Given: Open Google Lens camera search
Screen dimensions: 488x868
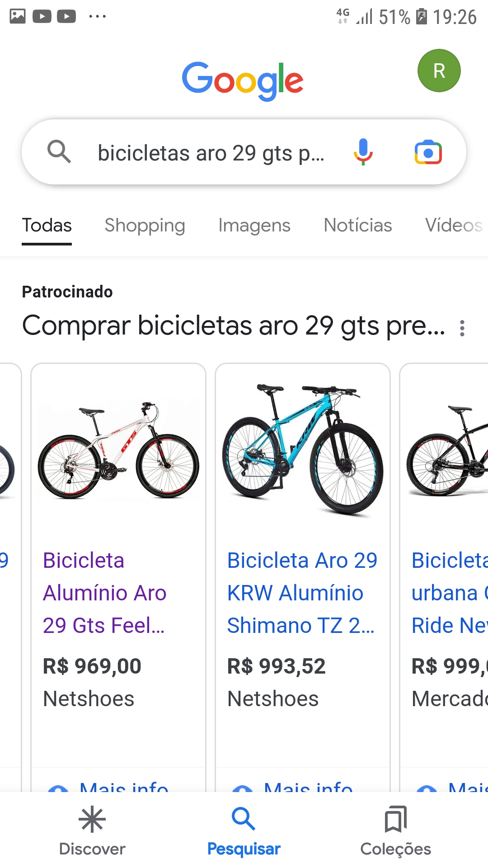Looking at the screenshot, I should tap(428, 152).
